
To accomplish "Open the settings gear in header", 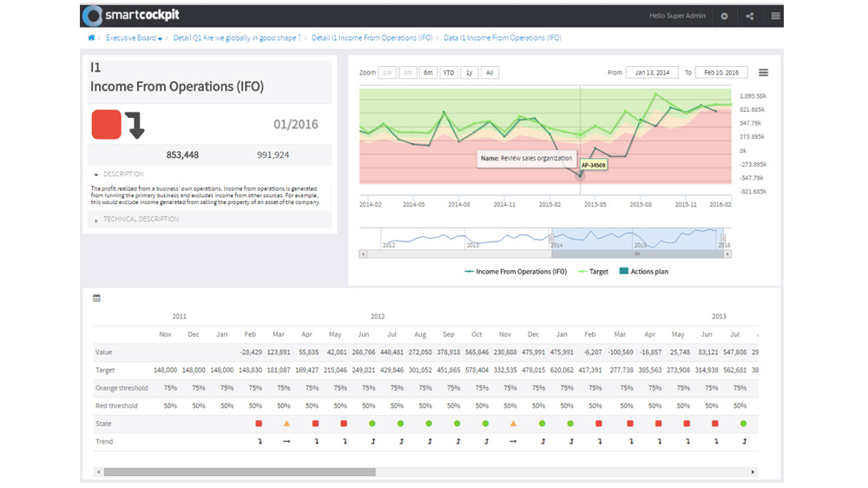I will click(x=724, y=16).
